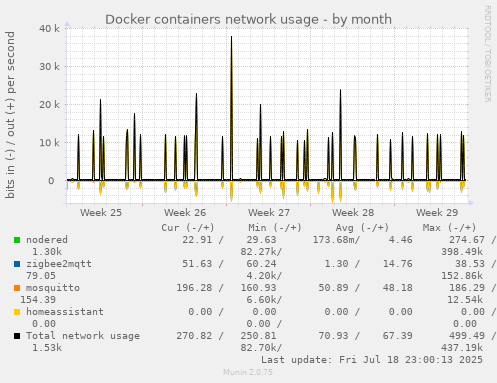Viewport: 497px width, 383px height.
Task: Click the black Total network usage swatch
Action: pos(17,336)
